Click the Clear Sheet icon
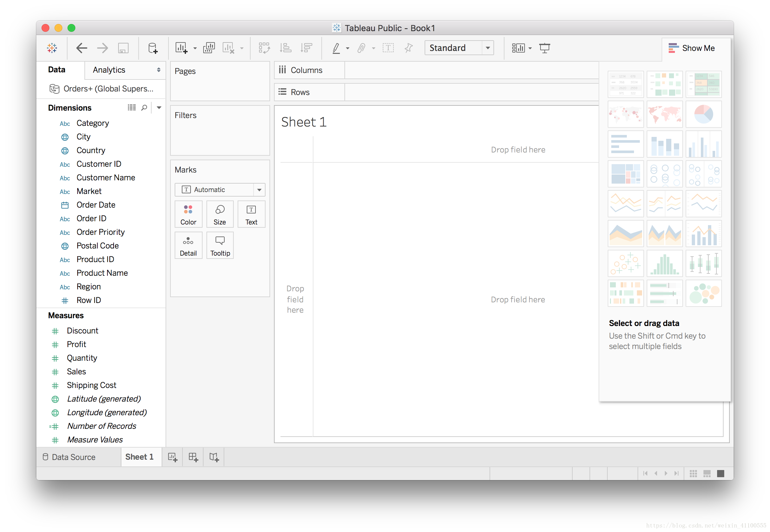This screenshot has width=770, height=532. [x=229, y=48]
